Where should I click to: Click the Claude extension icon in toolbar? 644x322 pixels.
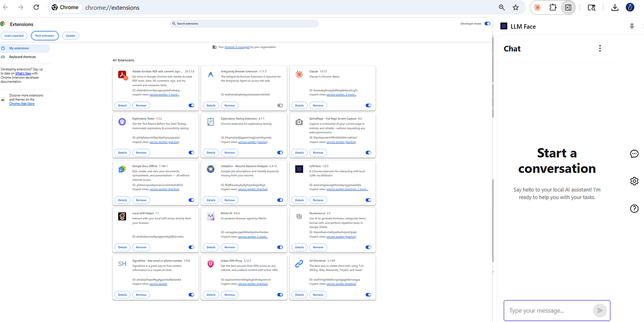pos(537,7)
